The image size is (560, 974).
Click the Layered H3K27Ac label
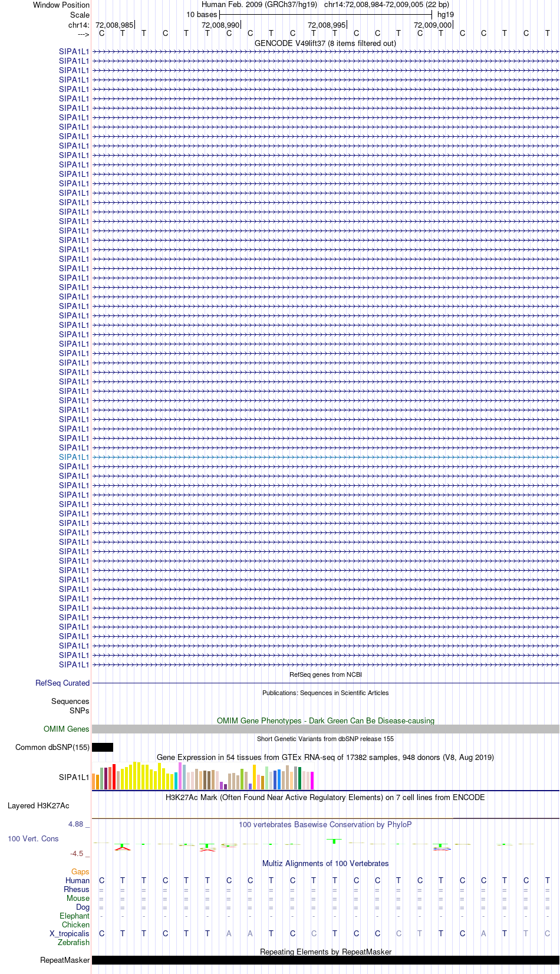tap(38, 805)
